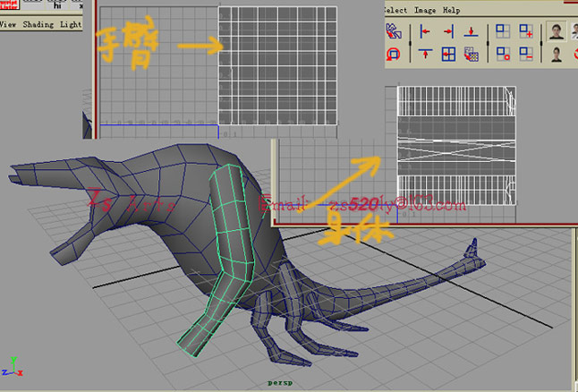Click the align UVs right icon
Image resolution: width=578 pixels, height=392 pixels.
click(448, 32)
